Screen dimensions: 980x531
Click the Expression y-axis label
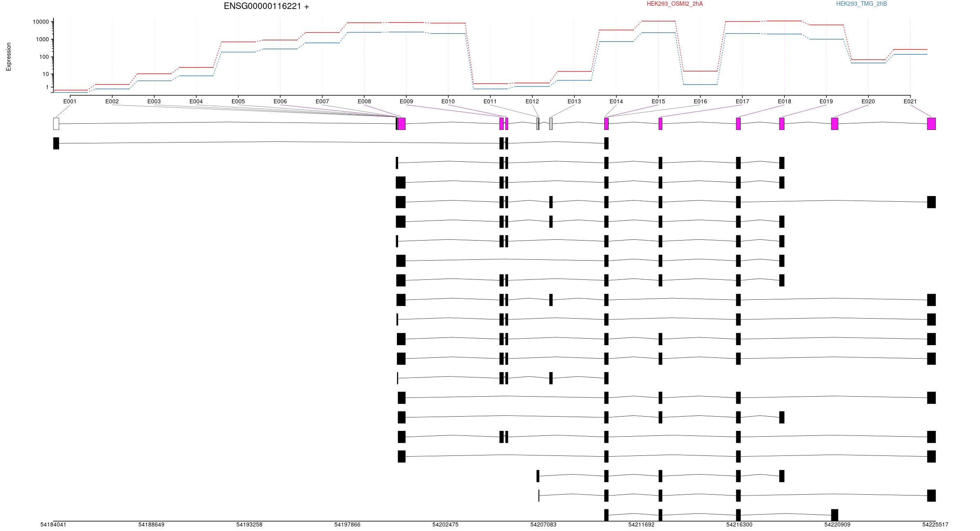click(x=9, y=57)
